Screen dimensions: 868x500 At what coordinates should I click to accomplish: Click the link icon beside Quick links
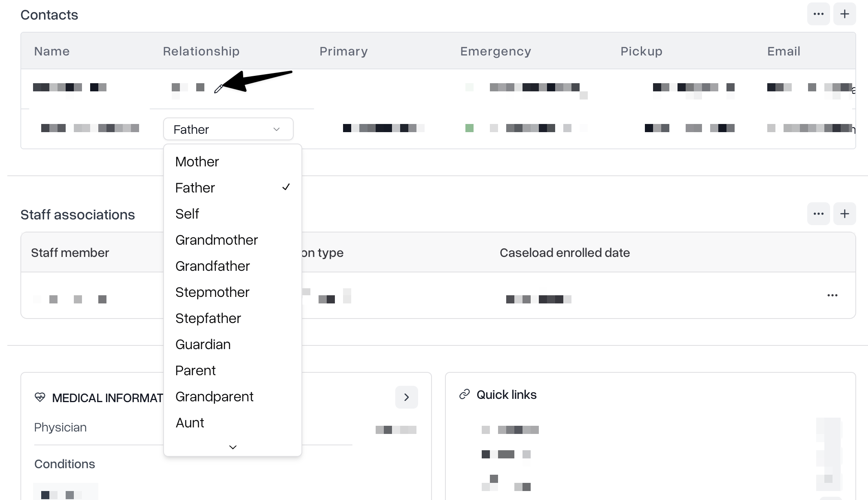(465, 394)
